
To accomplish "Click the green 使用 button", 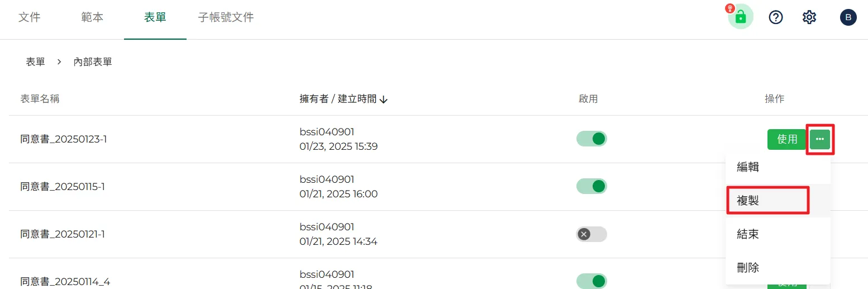I will point(787,139).
